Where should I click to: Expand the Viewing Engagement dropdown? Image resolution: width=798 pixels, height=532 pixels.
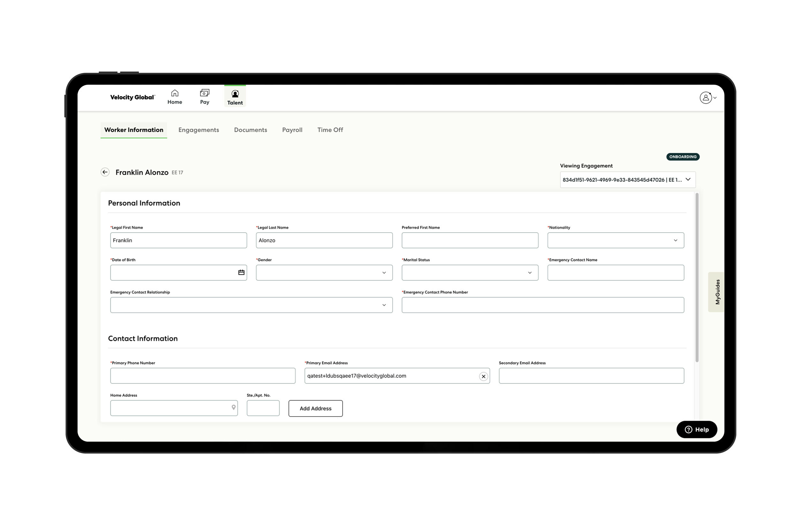point(628,180)
